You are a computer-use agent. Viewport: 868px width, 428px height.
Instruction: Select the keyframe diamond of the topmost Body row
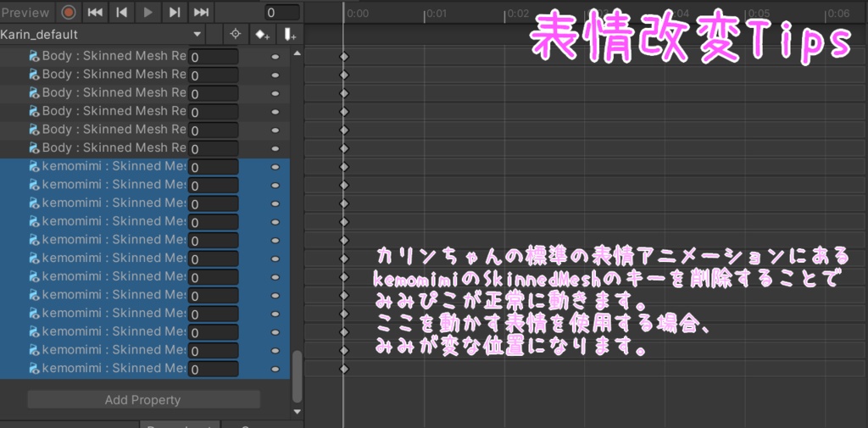(x=344, y=57)
